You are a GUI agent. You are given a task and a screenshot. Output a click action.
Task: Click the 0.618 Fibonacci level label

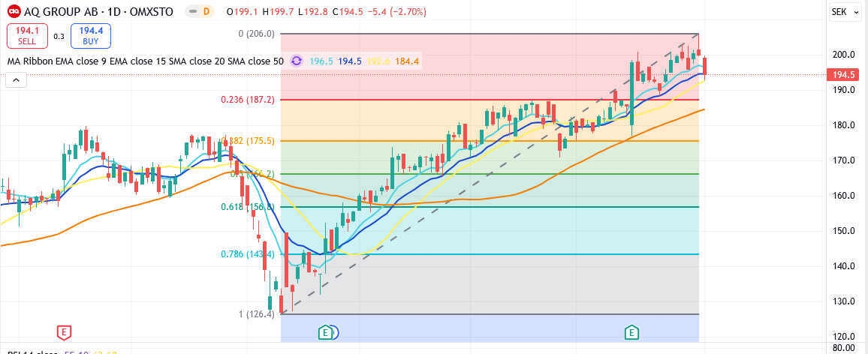click(x=247, y=207)
